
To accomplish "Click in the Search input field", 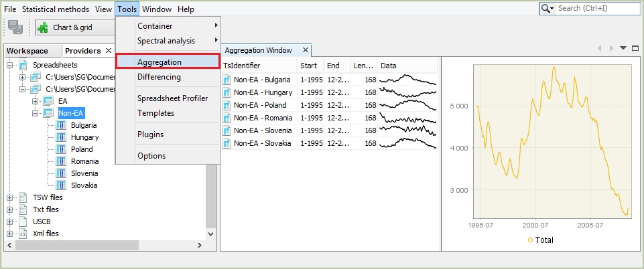I will pyautogui.click(x=596, y=9).
